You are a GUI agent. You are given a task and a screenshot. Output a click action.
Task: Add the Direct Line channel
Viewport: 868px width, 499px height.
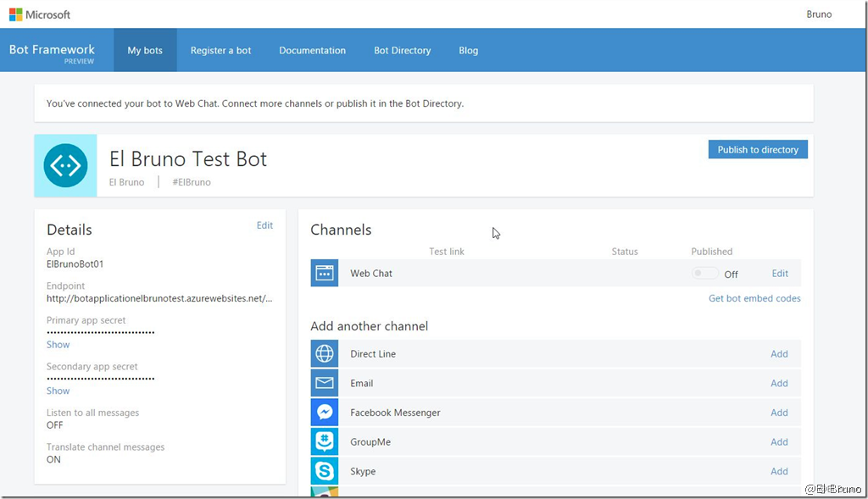[779, 354]
